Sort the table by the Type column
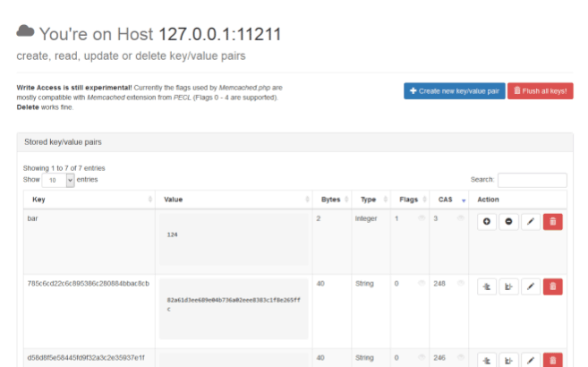The width and height of the screenshot is (588, 367). [371, 200]
